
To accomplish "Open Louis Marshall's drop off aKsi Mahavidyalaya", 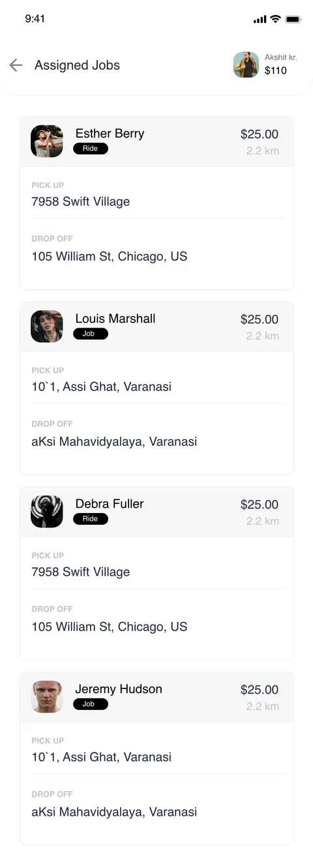I will [x=114, y=442].
